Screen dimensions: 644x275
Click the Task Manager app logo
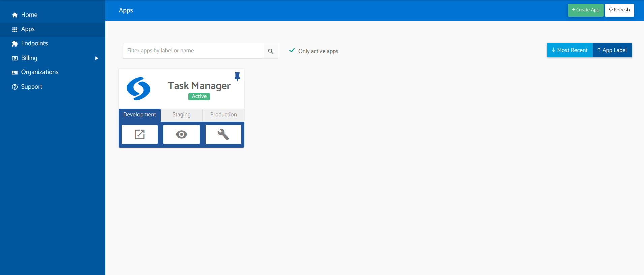coord(139,89)
